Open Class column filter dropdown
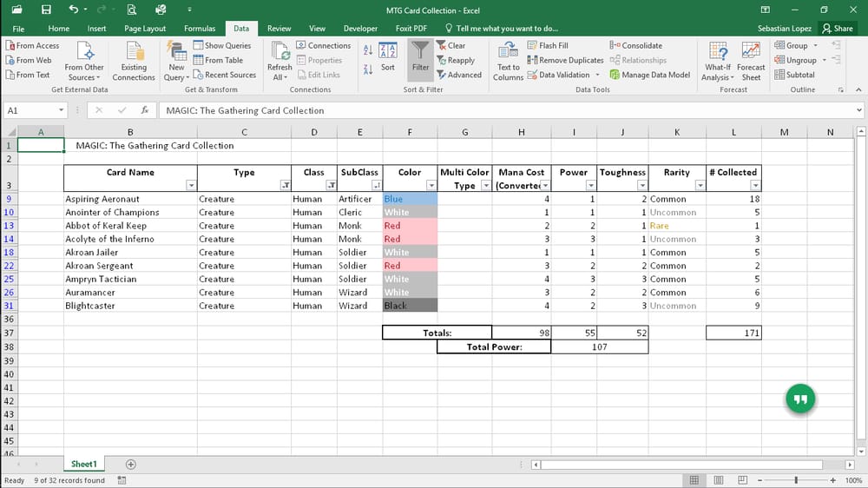Viewport: 868px width, 488px height. tap(331, 186)
